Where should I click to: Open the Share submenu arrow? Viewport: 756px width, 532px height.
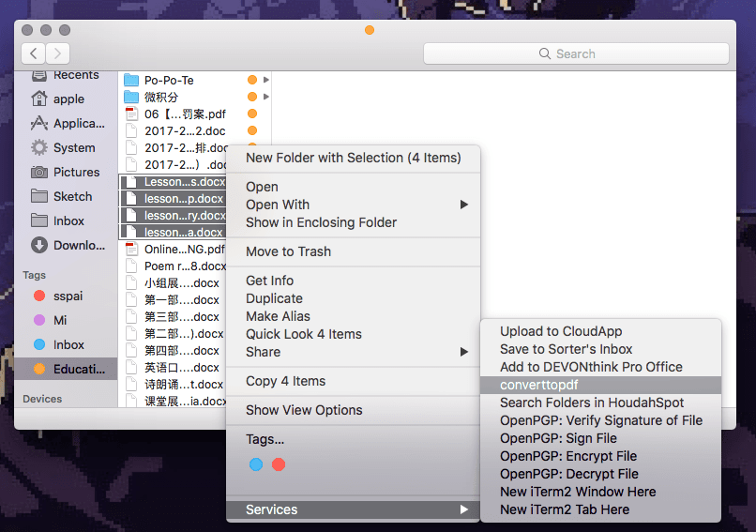click(x=463, y=352)
